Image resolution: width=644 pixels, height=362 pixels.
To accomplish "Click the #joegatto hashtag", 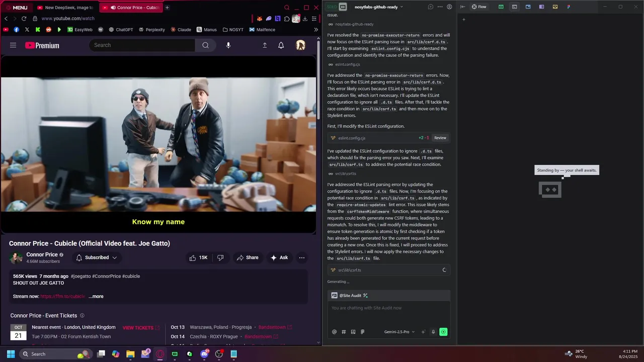I will (x=80, y=277).
